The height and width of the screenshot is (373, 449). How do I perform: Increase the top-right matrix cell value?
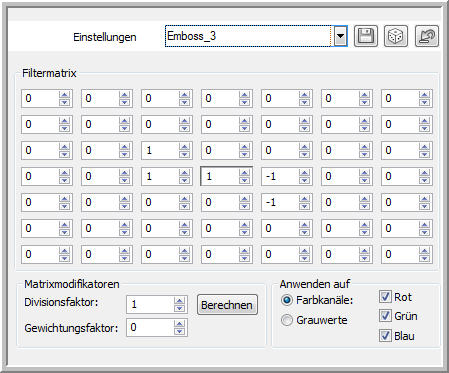424,95
